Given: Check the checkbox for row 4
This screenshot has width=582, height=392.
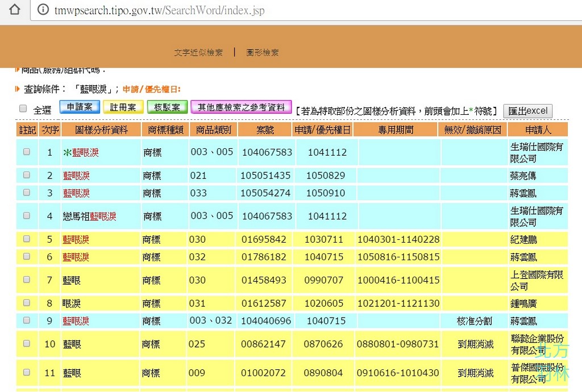Looking at the screenshot, I should [x=27, y=215].
